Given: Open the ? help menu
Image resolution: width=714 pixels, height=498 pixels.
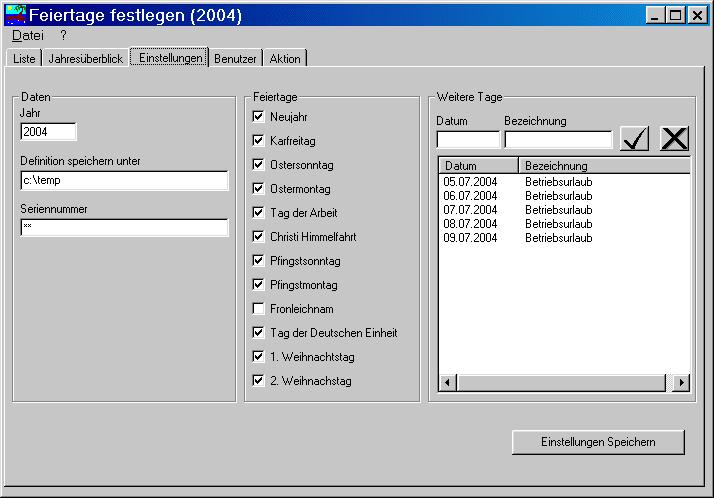Looking at the screenshot, I should pos(63,36).
